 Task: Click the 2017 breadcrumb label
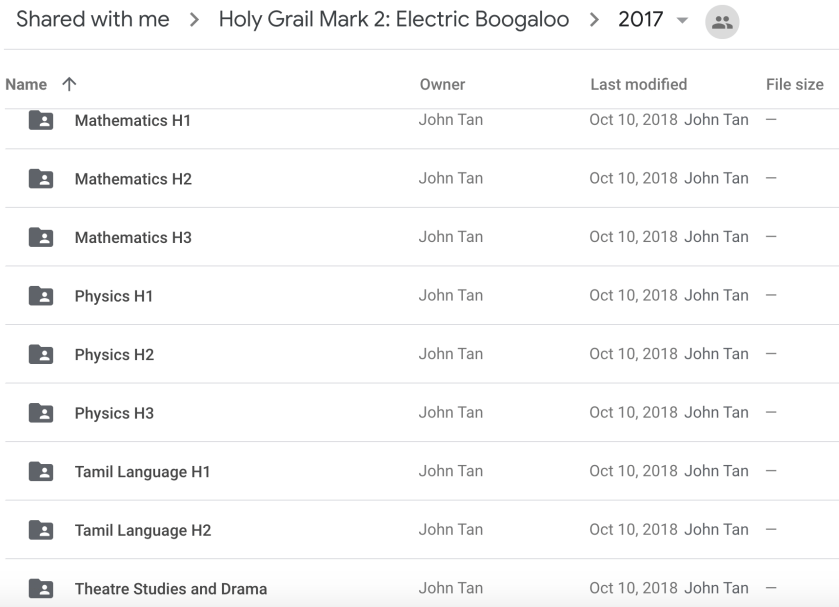640,20
